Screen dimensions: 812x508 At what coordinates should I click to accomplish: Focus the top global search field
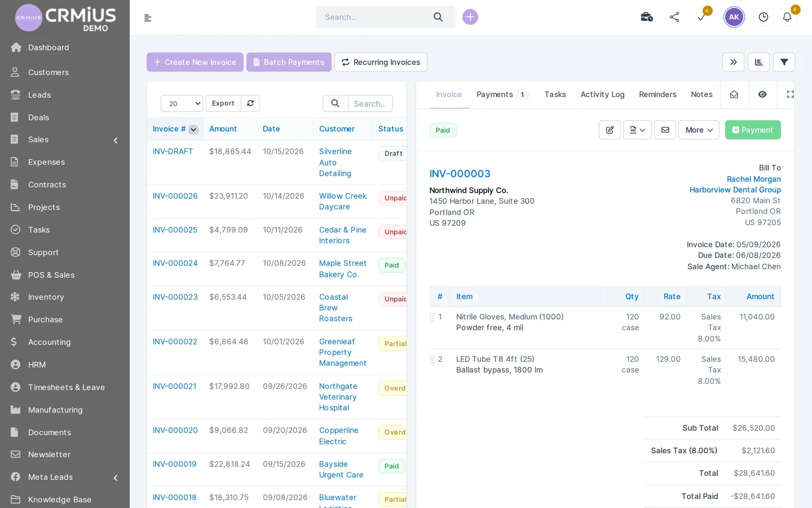pyautogui.click(x=374, y=17)
